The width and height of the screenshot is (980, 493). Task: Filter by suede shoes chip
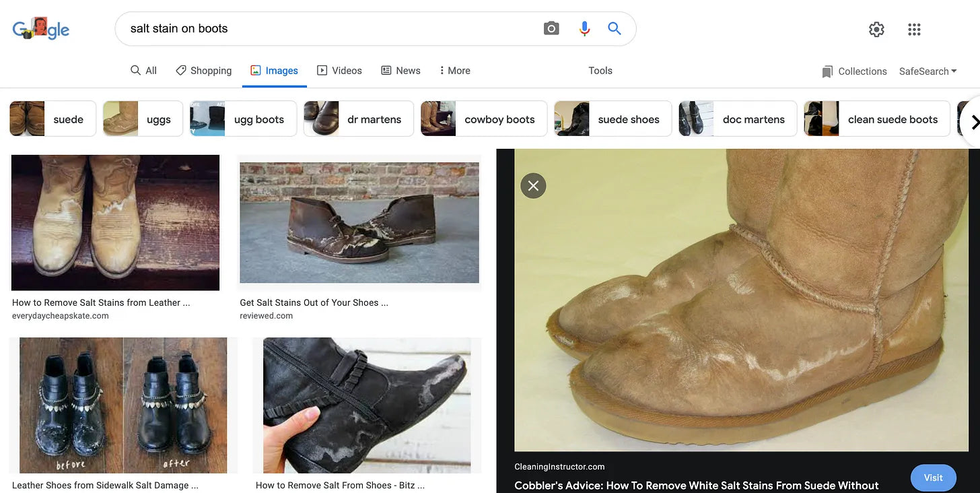pyautogui.click(x=612, y=119)
